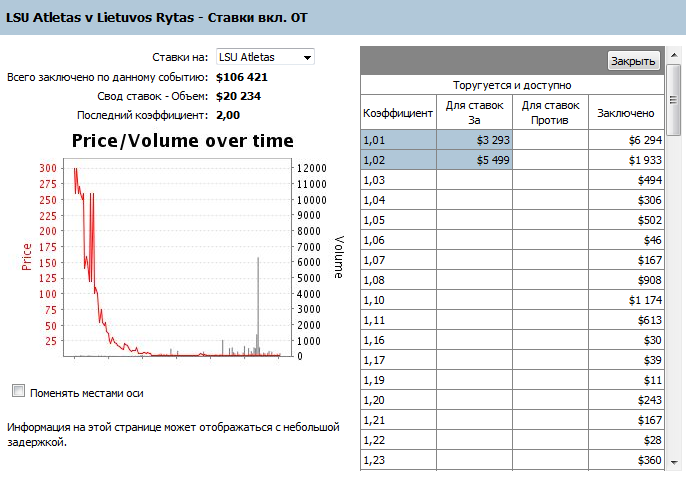Image resolution: width=686 pixels, height=484 pixels.
Task: Click the scrollbar down arrow
Action: [x=674, y=462]
